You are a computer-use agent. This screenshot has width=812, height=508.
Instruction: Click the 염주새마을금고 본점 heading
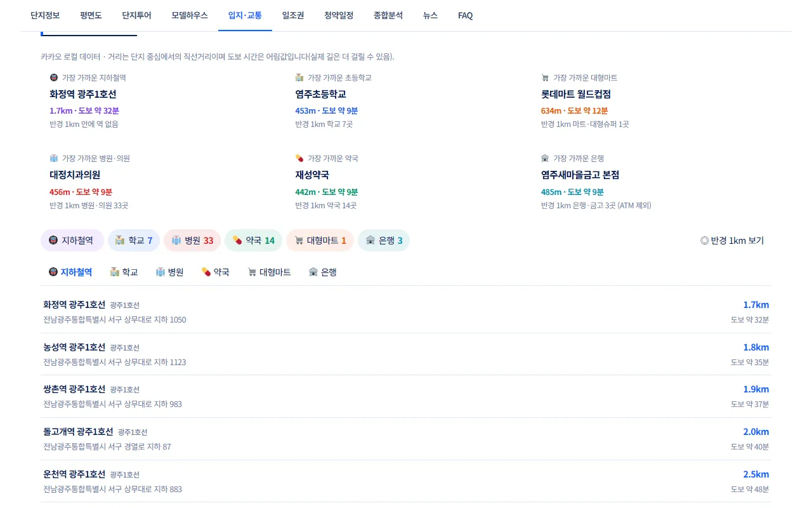(580, 175)
